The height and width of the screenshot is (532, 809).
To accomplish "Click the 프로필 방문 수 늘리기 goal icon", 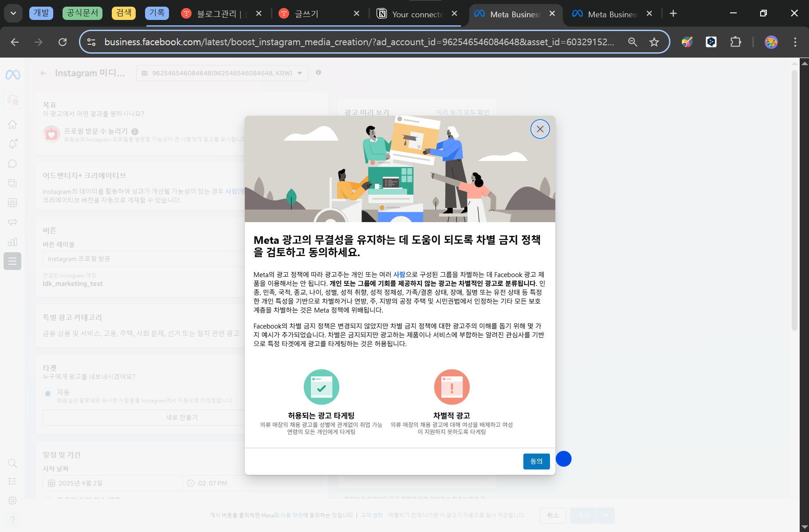I will tap(51, 134).
